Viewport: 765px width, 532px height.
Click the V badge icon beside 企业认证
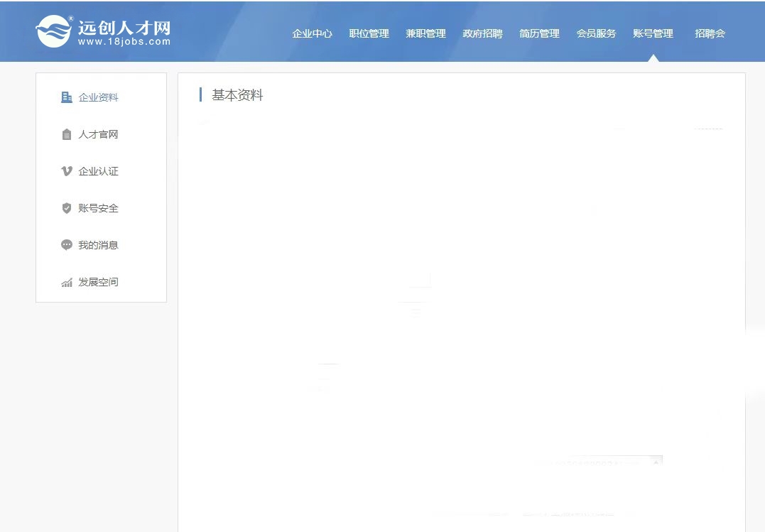(67, 171)
